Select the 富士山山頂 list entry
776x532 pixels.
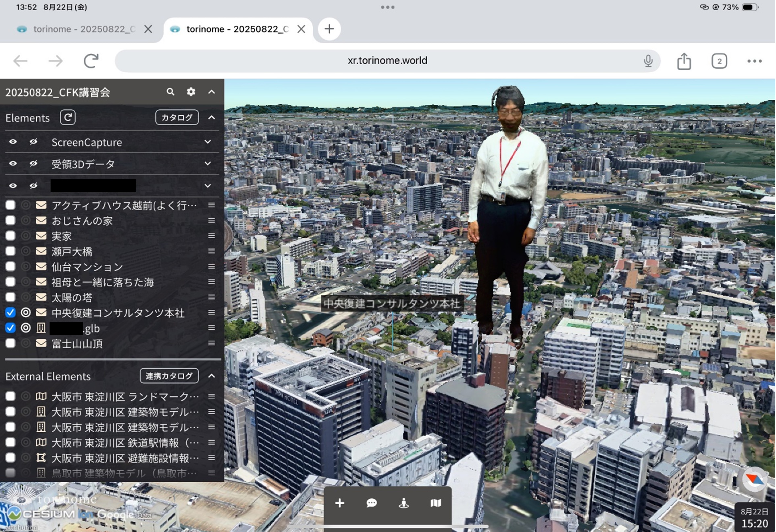pos(77,343)
